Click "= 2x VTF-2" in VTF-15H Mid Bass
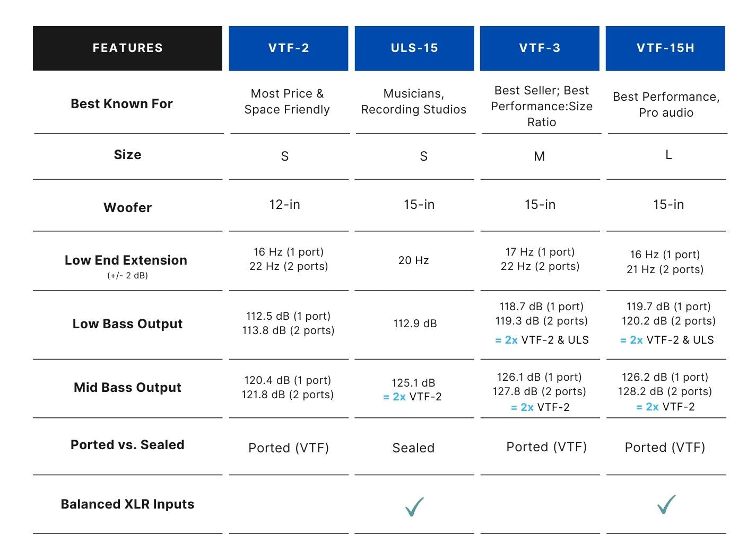 (665, 407)
